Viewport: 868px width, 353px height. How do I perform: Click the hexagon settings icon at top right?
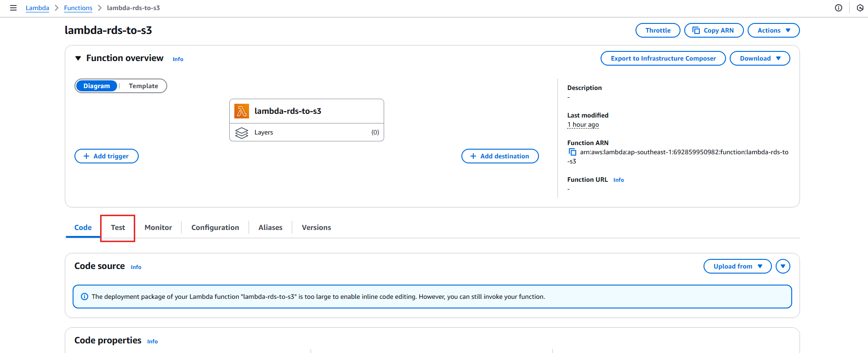[860, 8]
